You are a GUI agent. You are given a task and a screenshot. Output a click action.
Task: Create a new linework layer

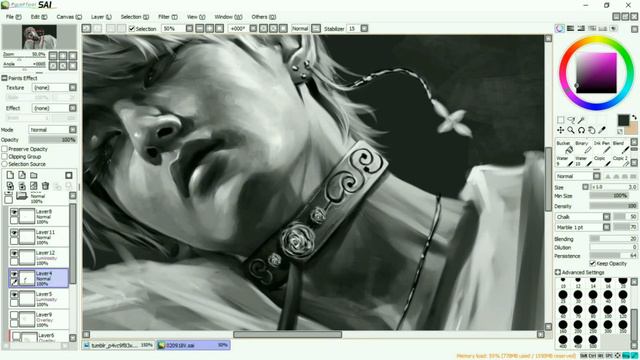(x=22, y=175)
